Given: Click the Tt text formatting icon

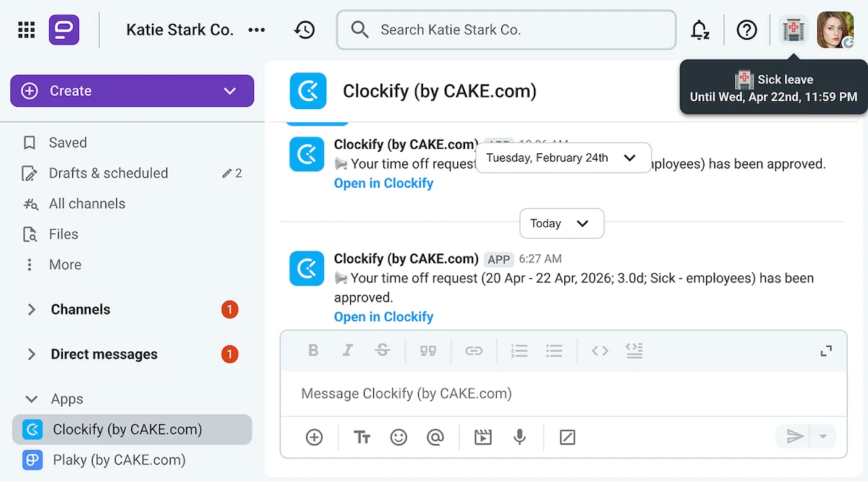Looking at the screenshot, I should click(362, 436).
